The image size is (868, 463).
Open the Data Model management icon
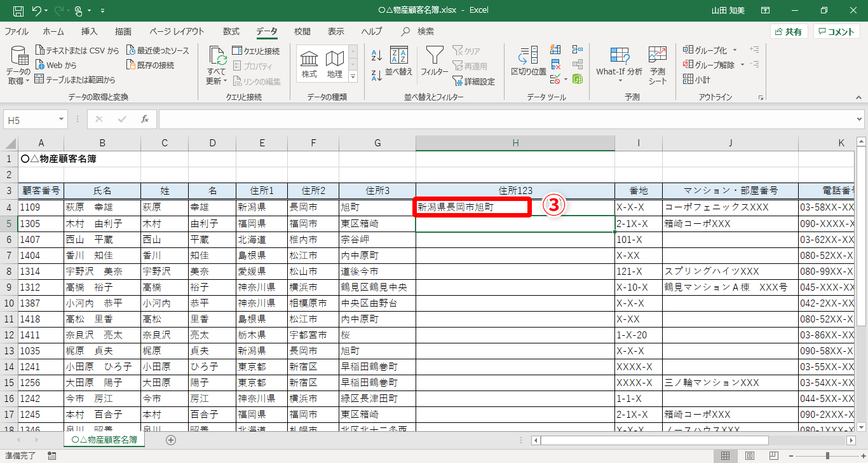coord(578,79)
